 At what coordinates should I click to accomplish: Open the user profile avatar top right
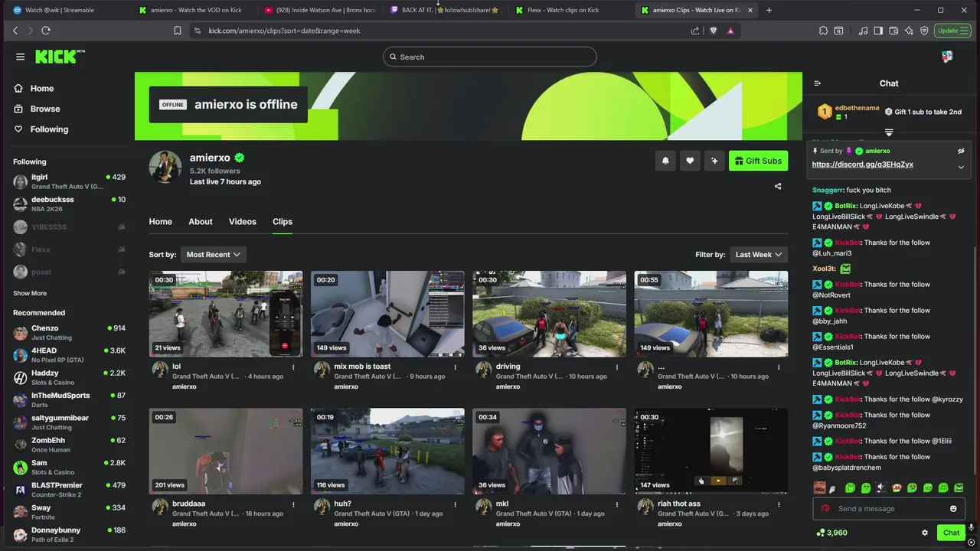pos(947,57)
